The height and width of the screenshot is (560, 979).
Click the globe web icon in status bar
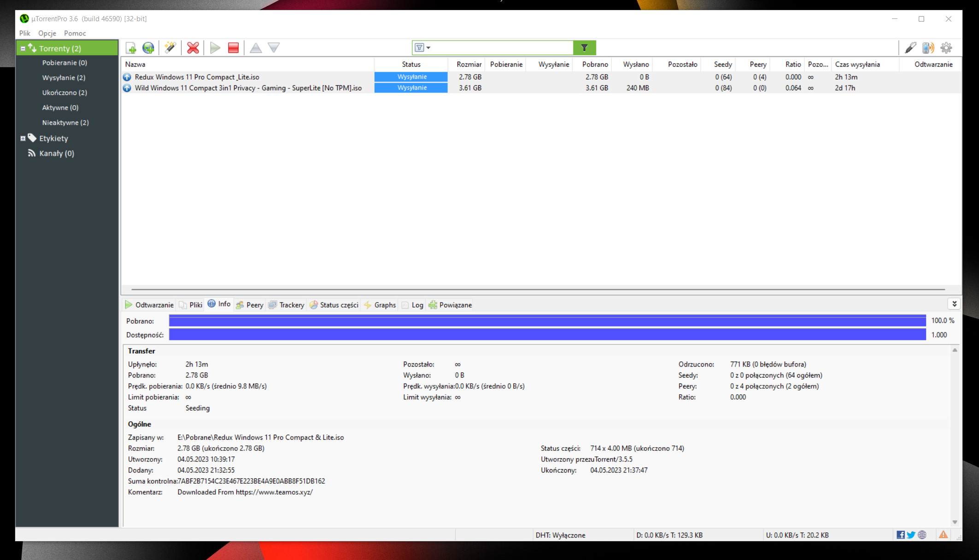[922, 535]
